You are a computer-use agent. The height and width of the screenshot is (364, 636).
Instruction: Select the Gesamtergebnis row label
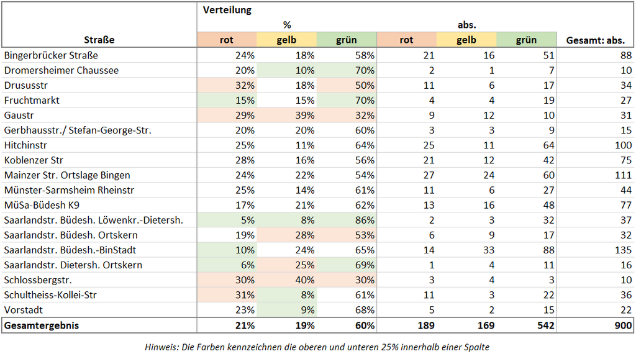point(42,325)
